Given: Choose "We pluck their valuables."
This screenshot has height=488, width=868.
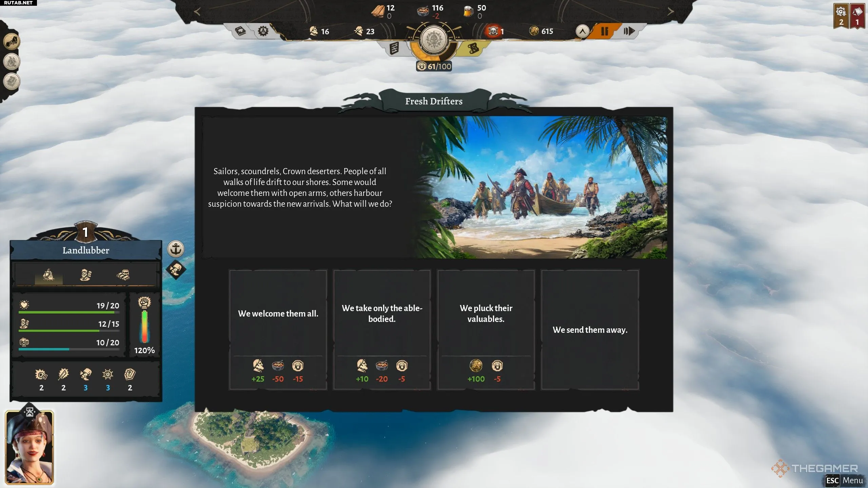Looking at the screenshot, I should 486,329.
